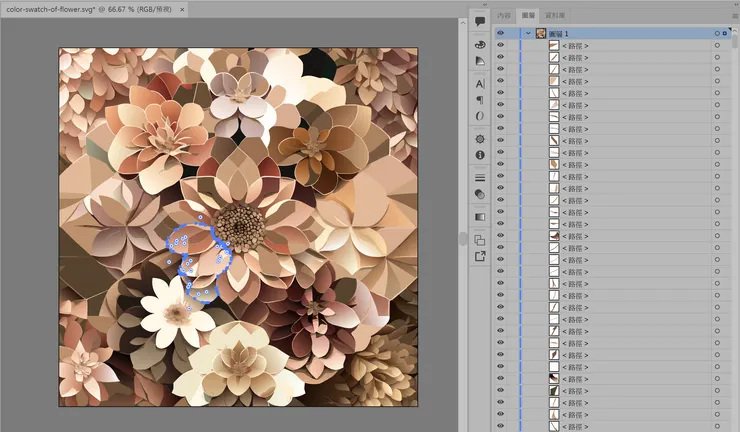Open the OpenType panel icon
Viewport: 740px width, 432px height.
pyautogui.click(x=480, y=116)
